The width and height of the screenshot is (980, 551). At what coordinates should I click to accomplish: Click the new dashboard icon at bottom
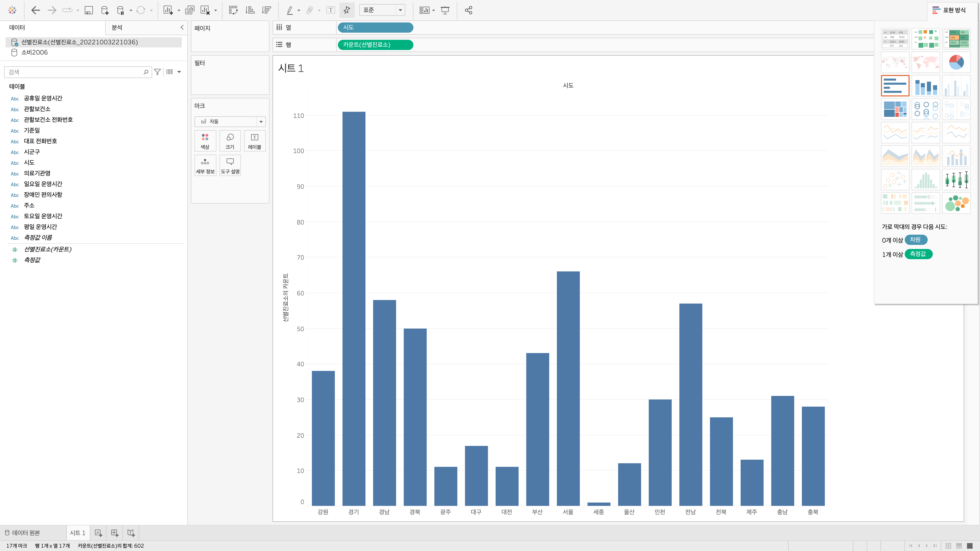(115, 533)
